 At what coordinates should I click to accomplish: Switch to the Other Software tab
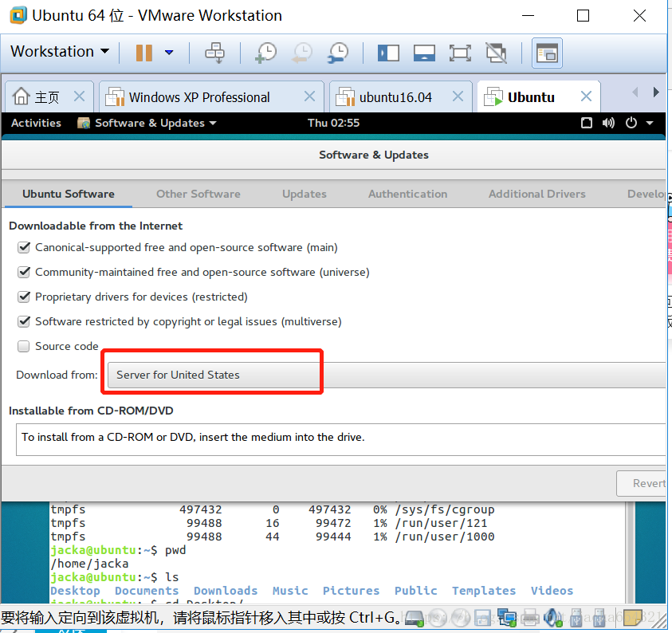[198, 194]
